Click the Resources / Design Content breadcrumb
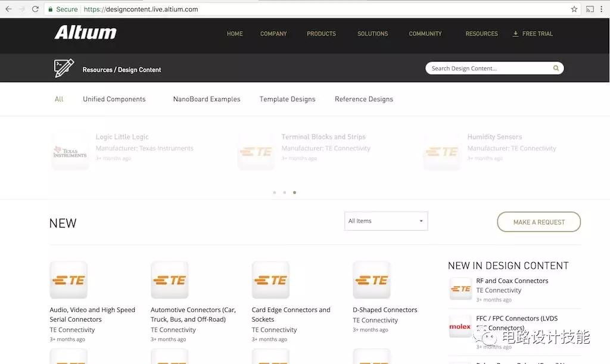The image size is (610, 364). coord(122,70)
